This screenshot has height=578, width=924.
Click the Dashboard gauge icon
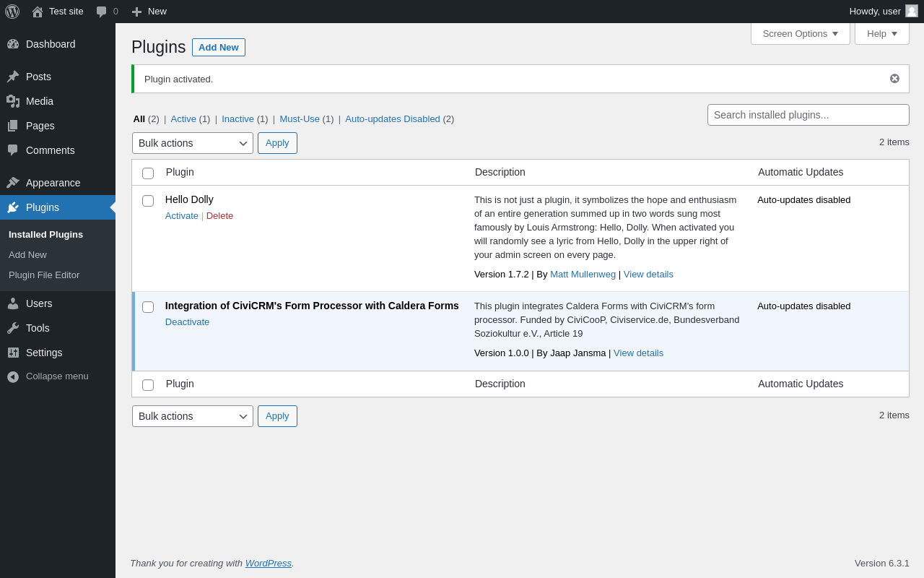pos(13,44)
